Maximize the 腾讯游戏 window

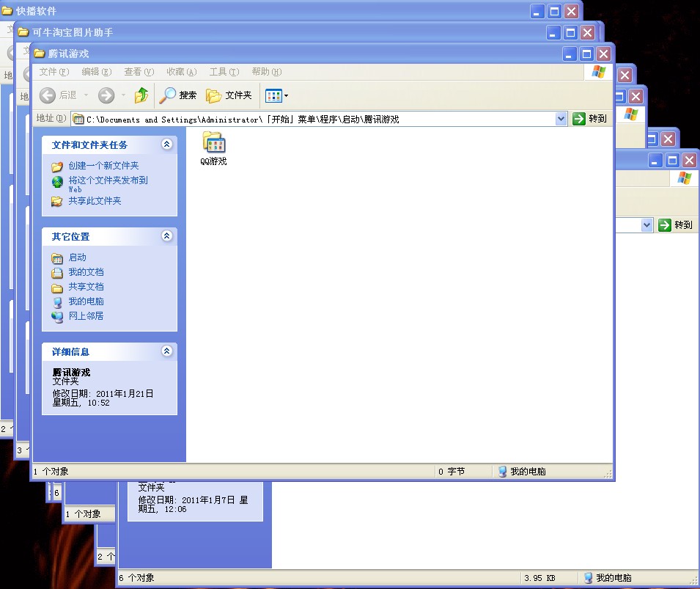click(x=586, y=54)
